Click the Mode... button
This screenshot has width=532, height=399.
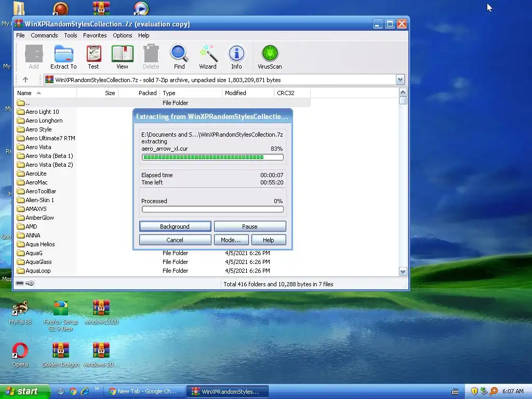pos(231,240)
